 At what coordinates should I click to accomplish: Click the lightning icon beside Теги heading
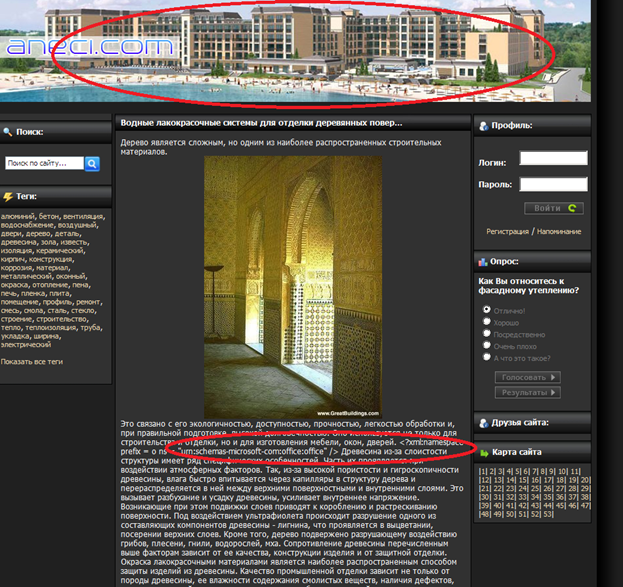tap(8, 197)
